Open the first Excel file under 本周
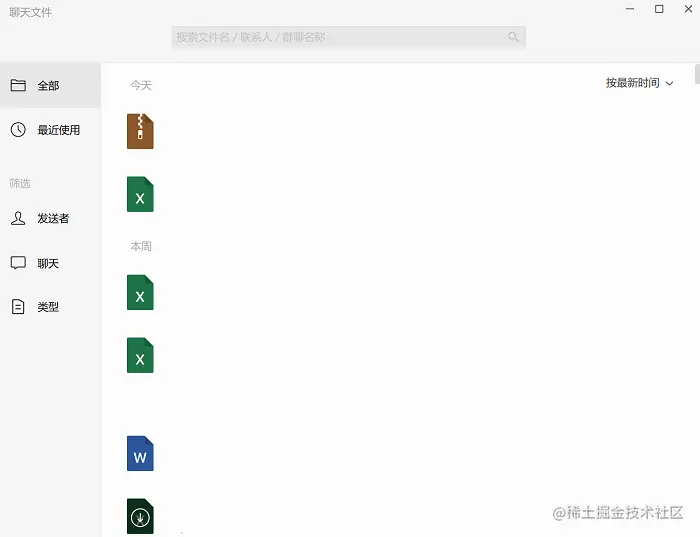Image resolution: width=700 pixels, height=537 pixels. tap(140, 292)
